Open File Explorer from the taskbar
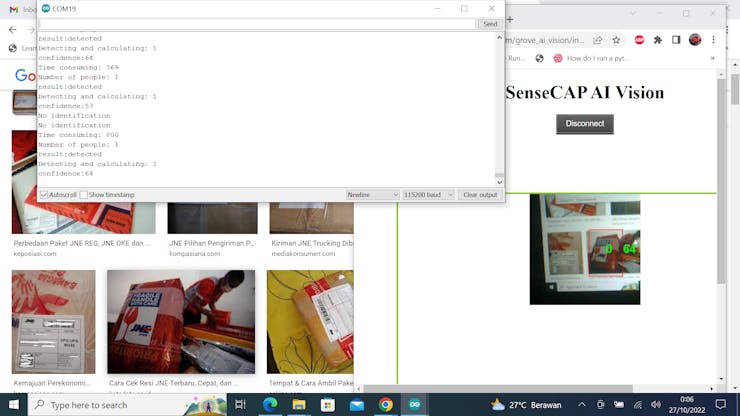This screenshot has height=416, width=740. 299,405
